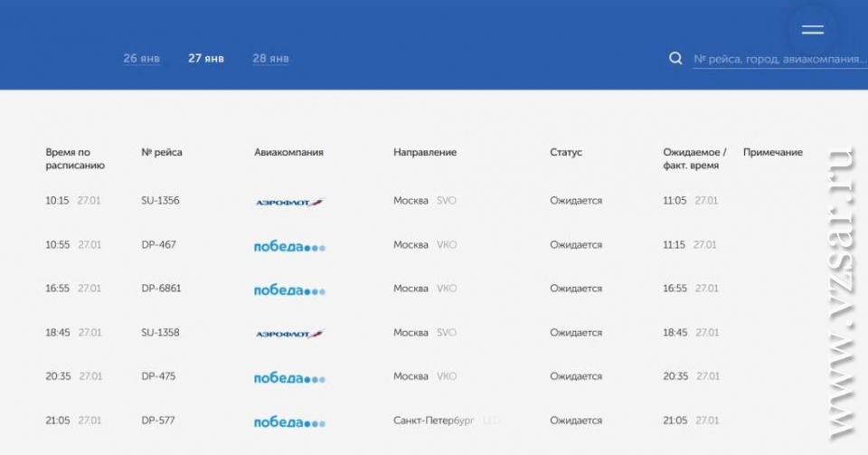Image resolution: width=868 pixels, height=455 pixels.
Task: Click Pobeda logo for flight DP-467
Action: click(x=289, y=246)
